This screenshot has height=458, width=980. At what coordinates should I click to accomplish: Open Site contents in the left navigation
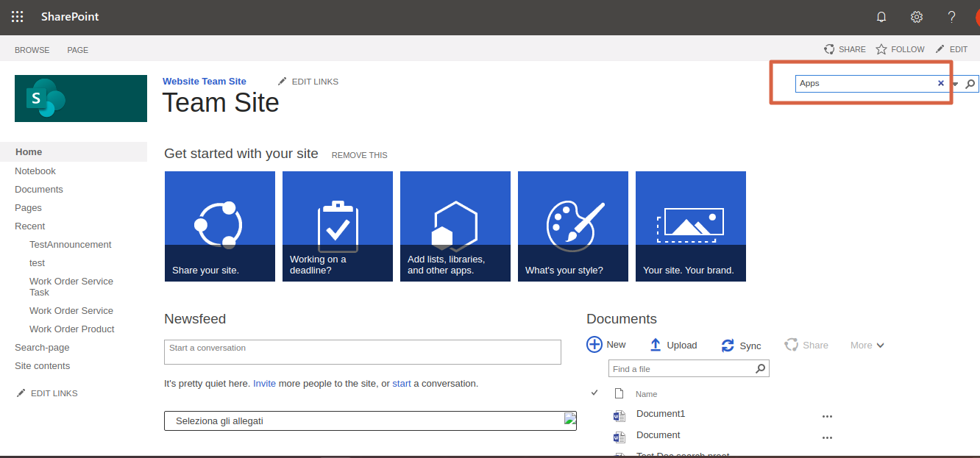(x=43, y=366)
